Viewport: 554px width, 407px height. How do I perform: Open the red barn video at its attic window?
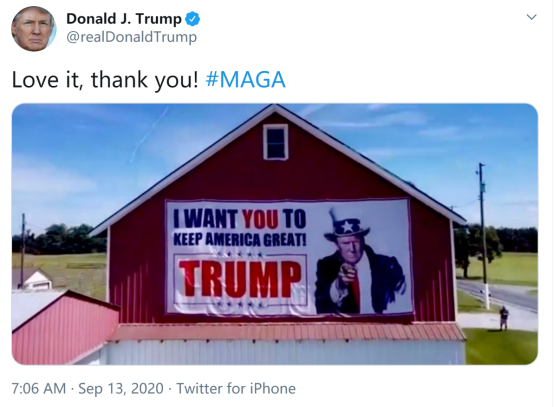pos(276,142)
